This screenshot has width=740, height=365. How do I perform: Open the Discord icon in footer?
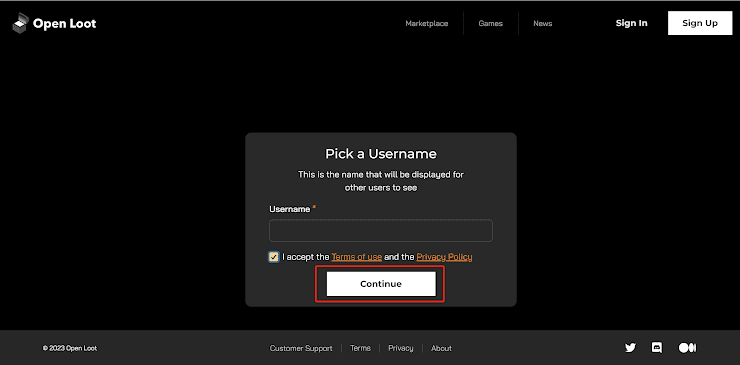[x=656, y=348]
